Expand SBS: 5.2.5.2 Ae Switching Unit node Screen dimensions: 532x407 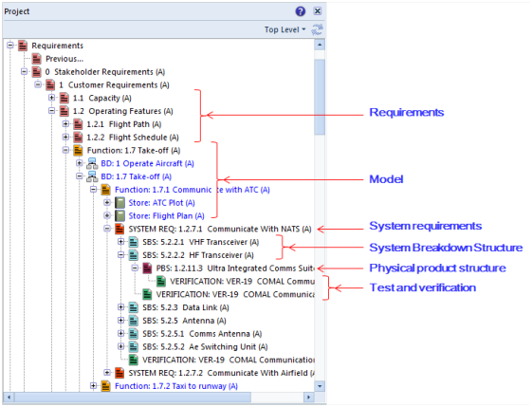point(120,346)
